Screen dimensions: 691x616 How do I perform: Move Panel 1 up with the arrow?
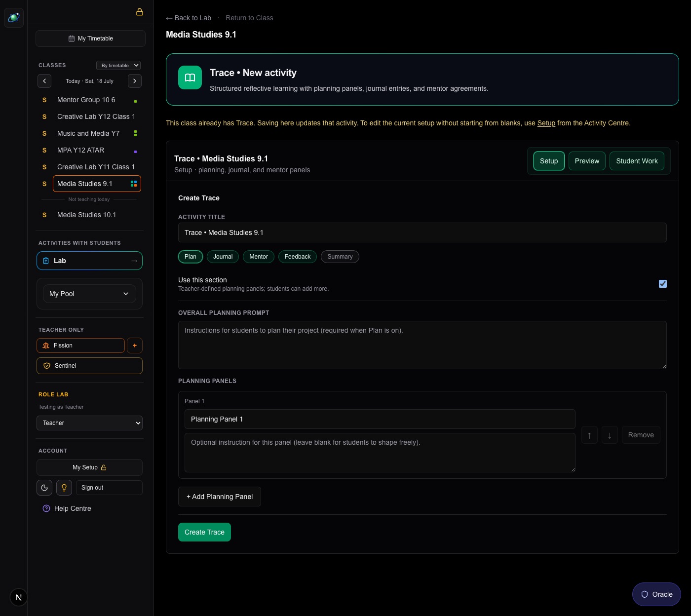(x=589, y=435)
